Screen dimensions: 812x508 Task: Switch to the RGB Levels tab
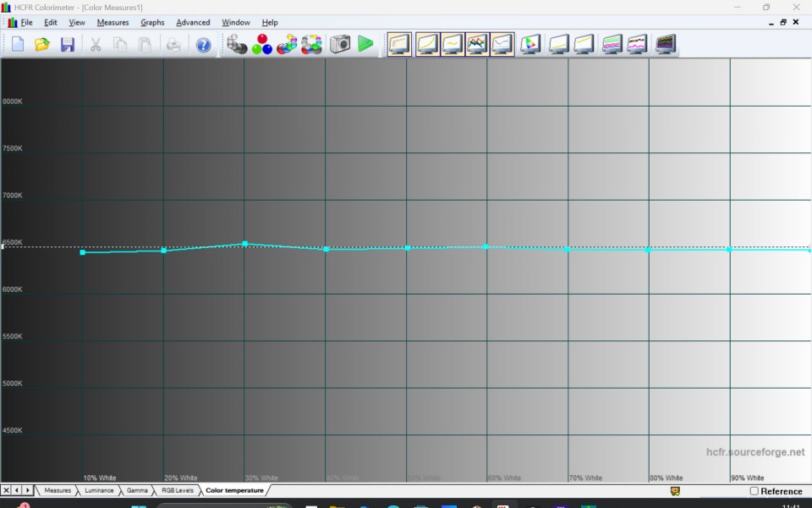[x=178, y=490]
